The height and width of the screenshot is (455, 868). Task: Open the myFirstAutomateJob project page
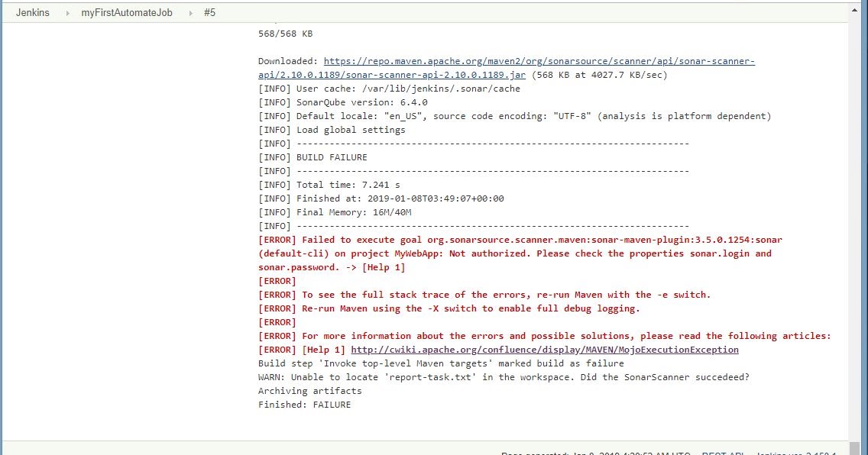pyautogui.click(x=127, y=12)
